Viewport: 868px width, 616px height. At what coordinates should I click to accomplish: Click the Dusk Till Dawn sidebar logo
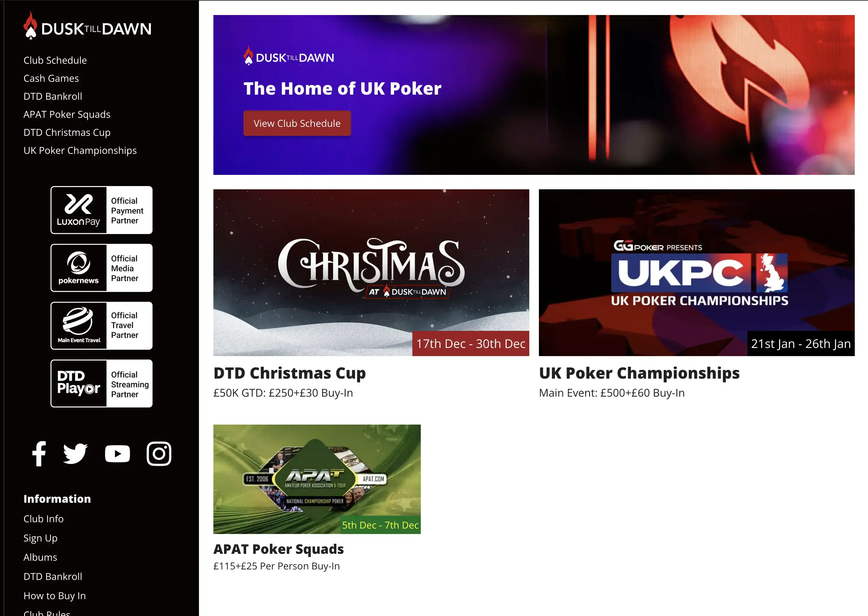(x=87, y=26)
